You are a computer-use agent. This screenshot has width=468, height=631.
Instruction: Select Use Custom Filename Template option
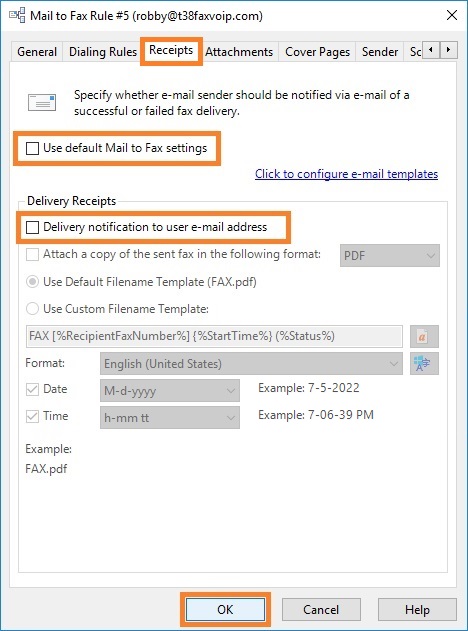click(32, 309)
